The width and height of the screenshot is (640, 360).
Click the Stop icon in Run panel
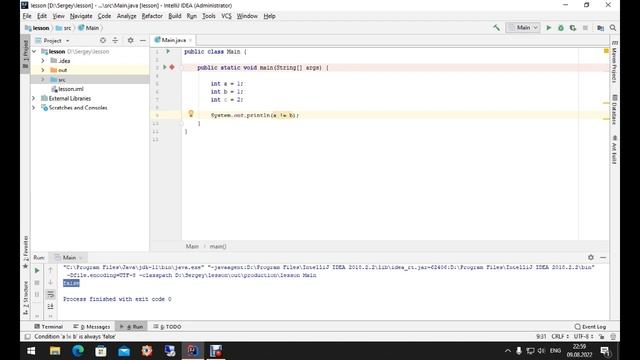[x=37, y=282]
